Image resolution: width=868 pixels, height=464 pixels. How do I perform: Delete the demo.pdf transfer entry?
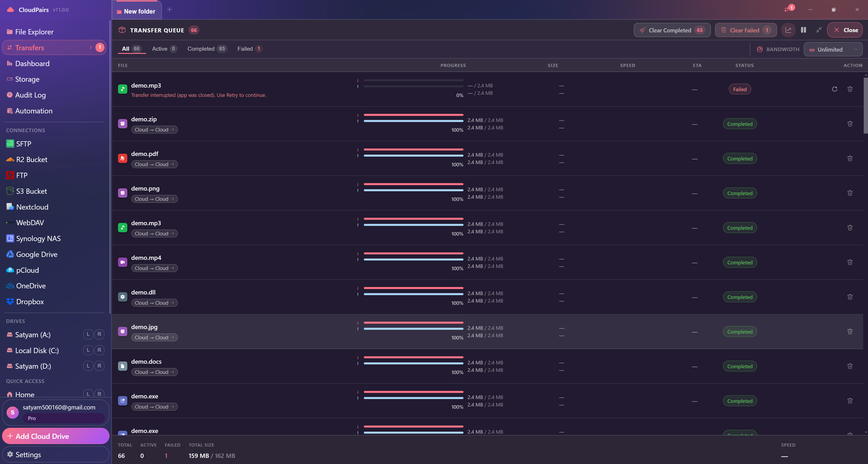850,158
